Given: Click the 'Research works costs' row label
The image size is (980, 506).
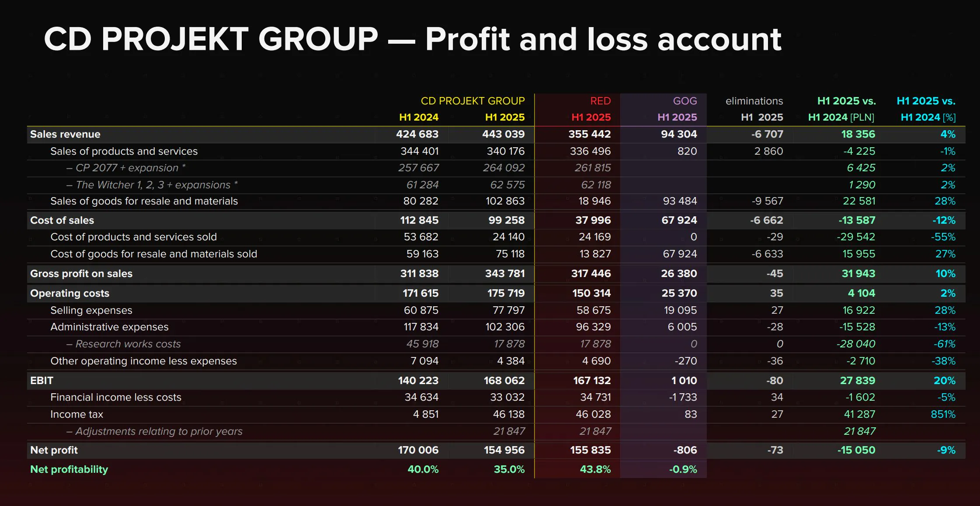Looking at the screenshot, I should [128, 344].
